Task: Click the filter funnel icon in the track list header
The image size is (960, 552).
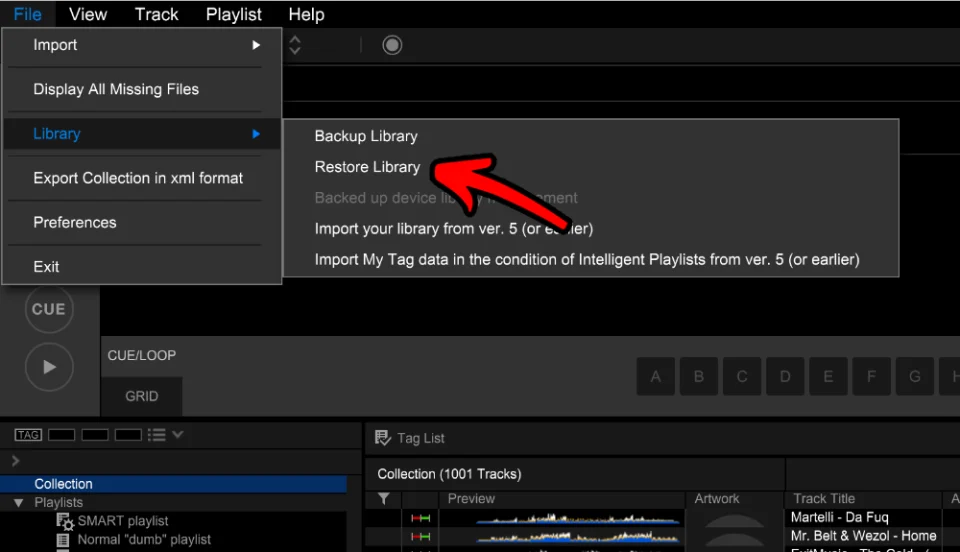Action: [384, 499]
